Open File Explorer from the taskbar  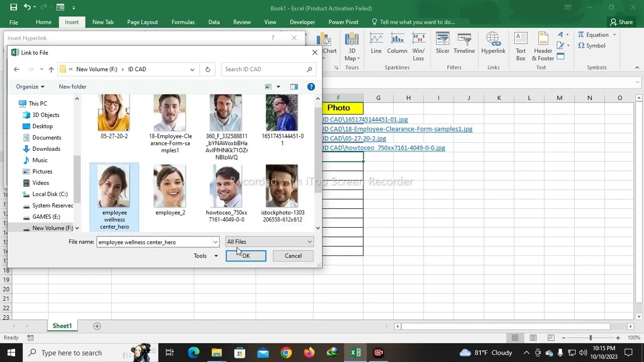[x=216, y=352]
